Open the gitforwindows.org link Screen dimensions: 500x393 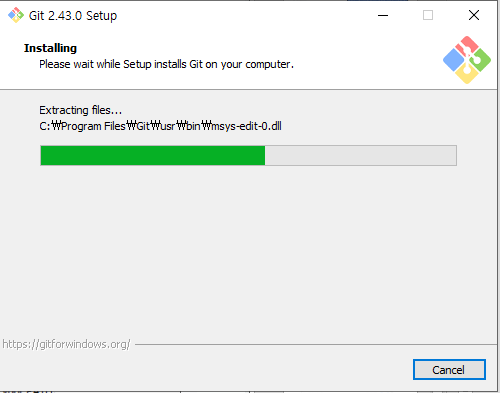point(66,344)
